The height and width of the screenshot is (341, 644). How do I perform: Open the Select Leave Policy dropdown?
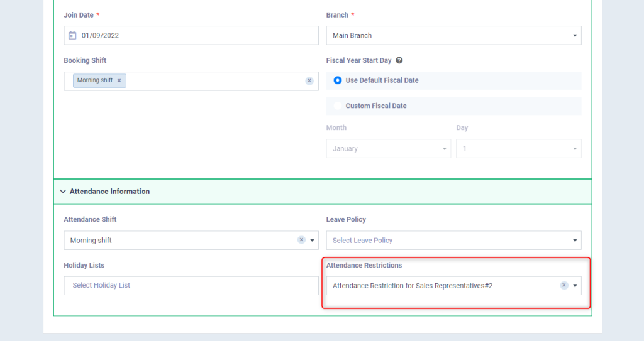pos(454,241)
